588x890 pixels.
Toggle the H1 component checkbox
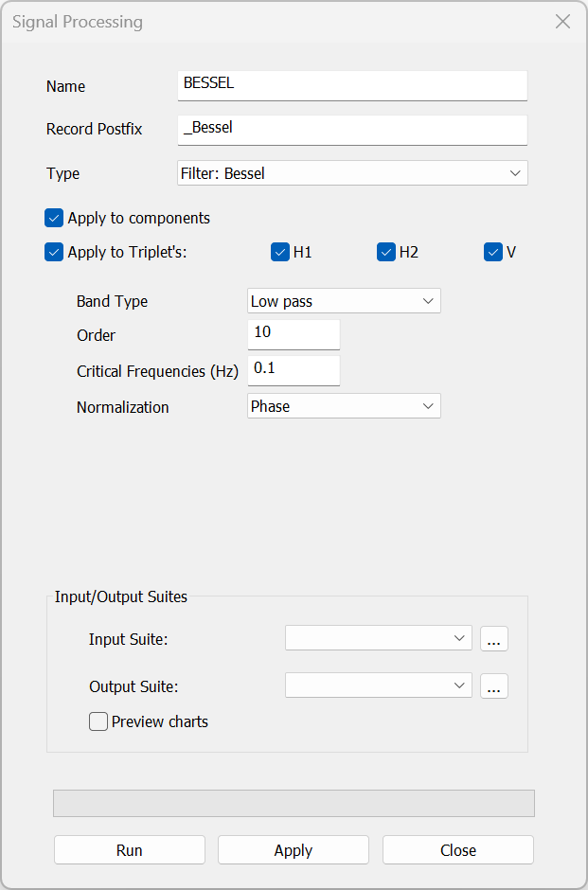pos(280,253)
